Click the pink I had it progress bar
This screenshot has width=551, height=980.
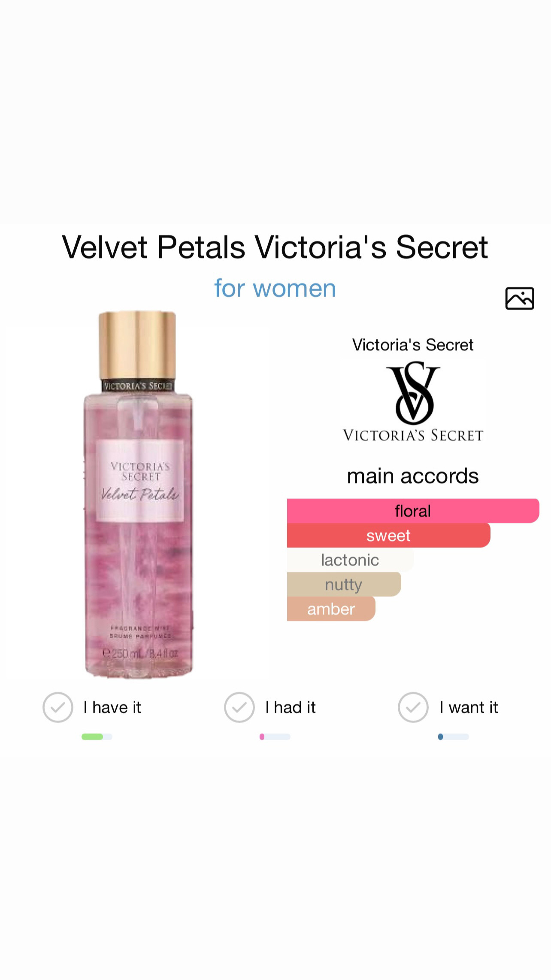pos(275,737)
